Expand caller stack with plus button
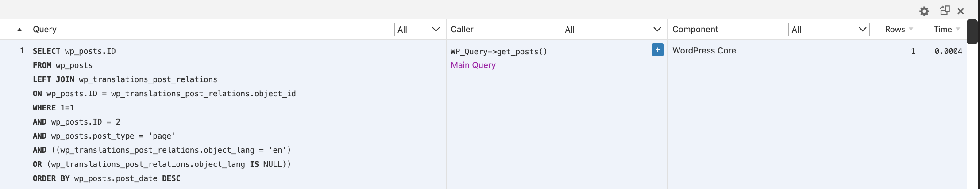This screenshot has height=189, width=980. coord(657,50)
